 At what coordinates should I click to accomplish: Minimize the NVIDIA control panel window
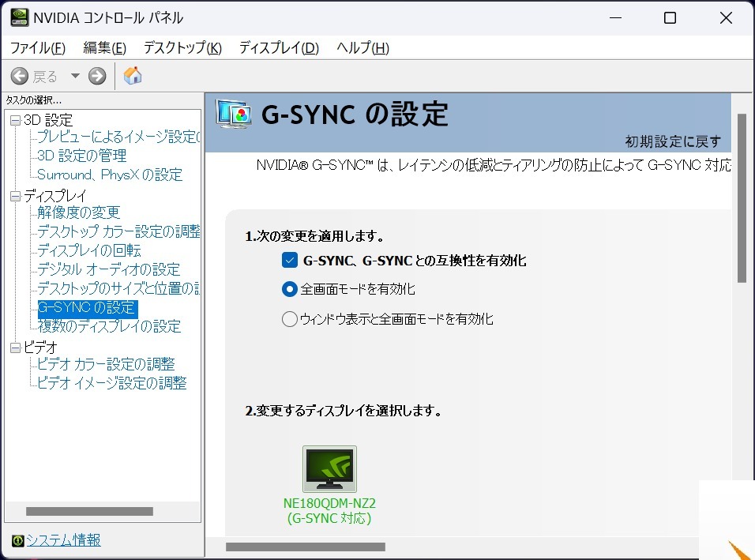[615, 18]
